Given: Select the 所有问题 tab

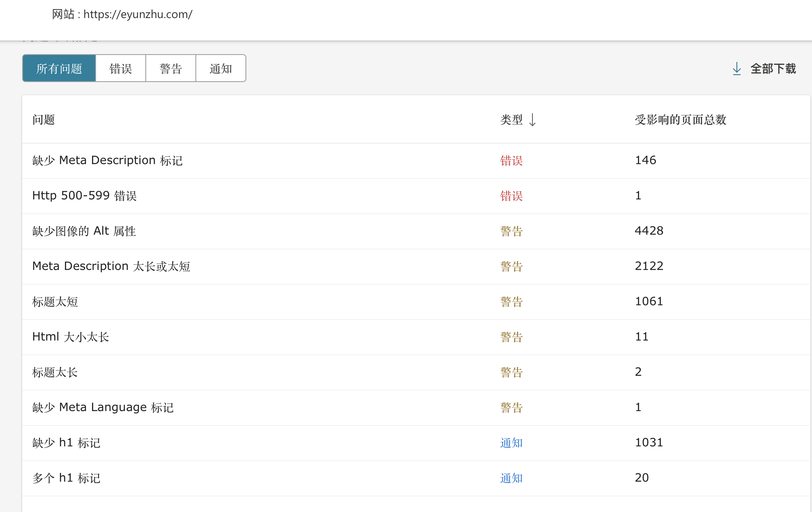Looking at the screenshot, I should click(59, 69).
